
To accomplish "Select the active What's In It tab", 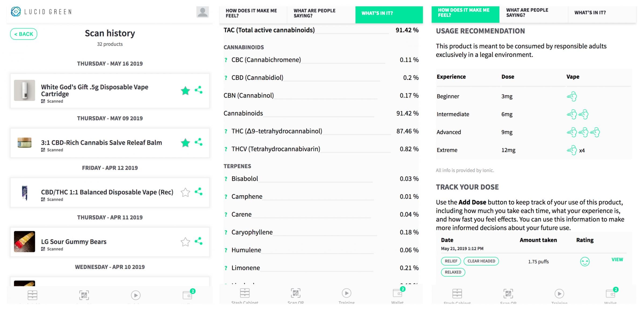I will pos(389,15).
